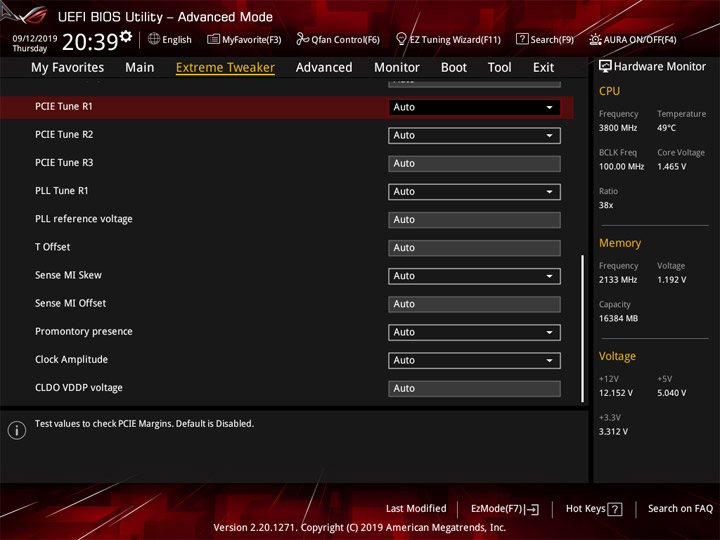Click PLL reference voltage field

(x=474, y=220)
